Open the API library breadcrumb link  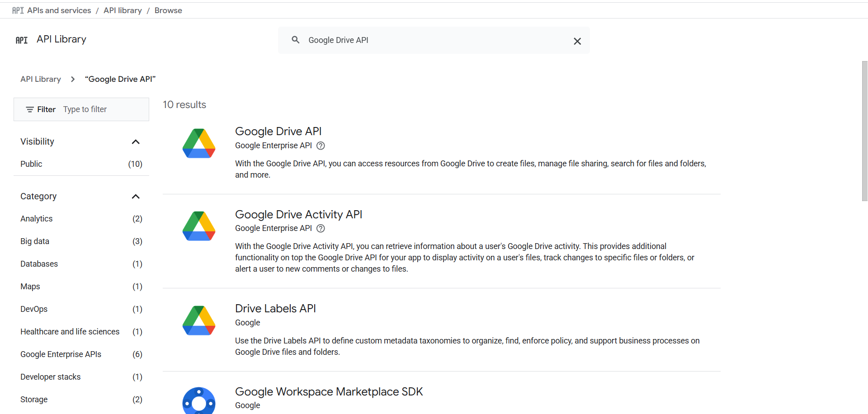coord(123,10)
